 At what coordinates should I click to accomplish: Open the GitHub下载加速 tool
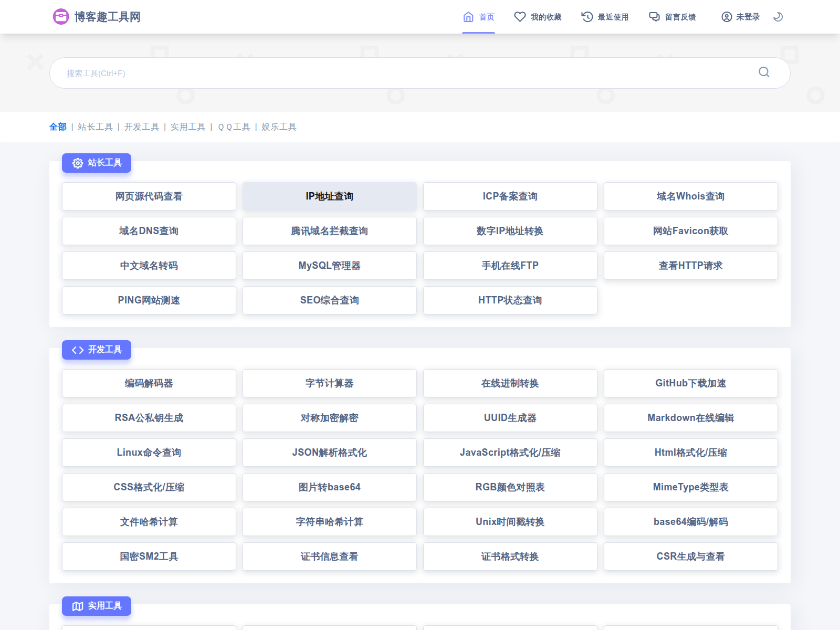pos(690,383)
